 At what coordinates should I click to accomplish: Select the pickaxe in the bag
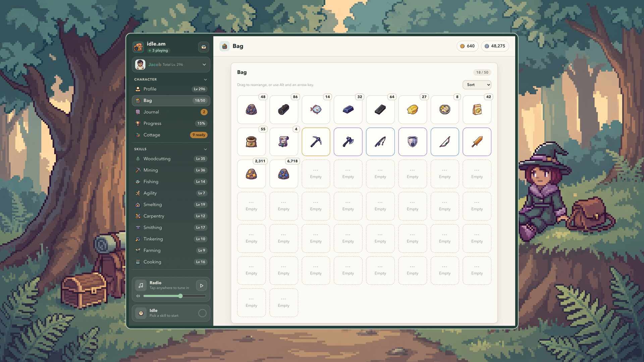316,142
